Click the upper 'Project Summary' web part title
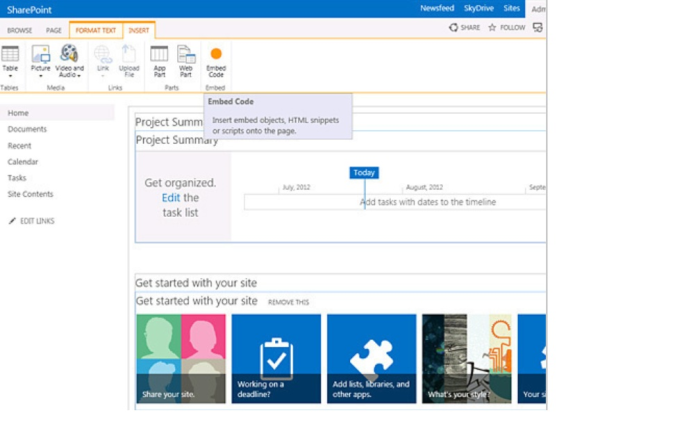Image resolution: width=700 pixels, height=438 pixels. pos(169,122)
